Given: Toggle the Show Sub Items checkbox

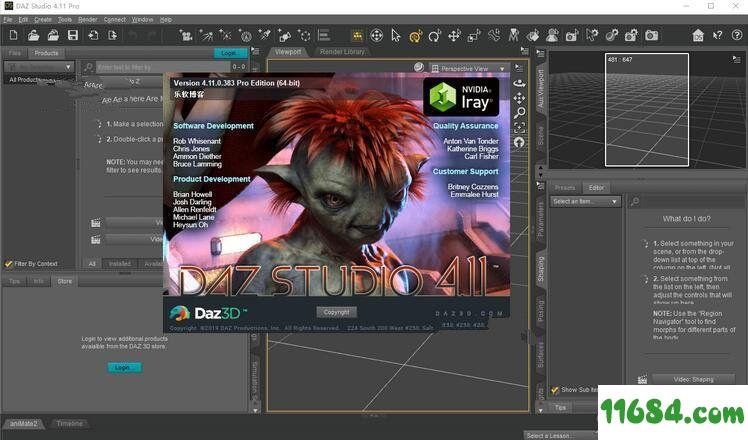Looking at the screenshot, I should point(555,390).
